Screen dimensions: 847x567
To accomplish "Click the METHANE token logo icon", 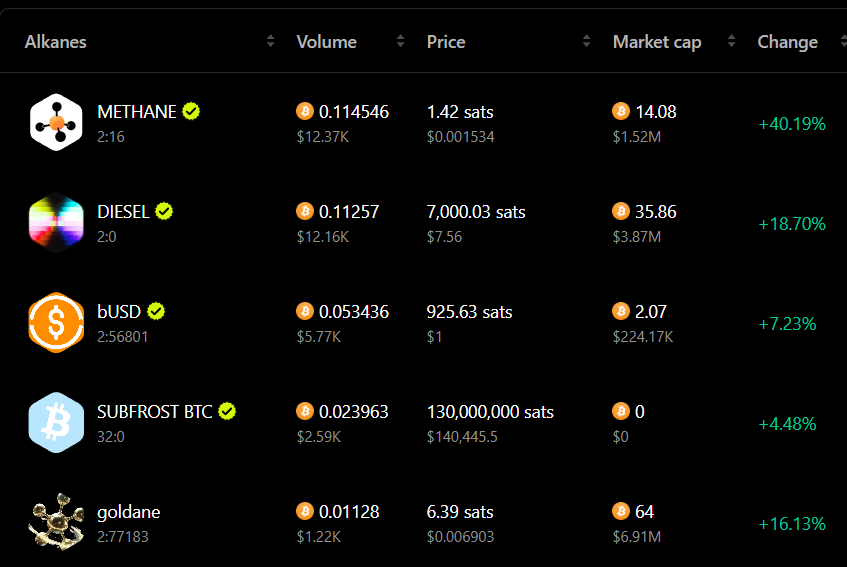I will pyautogui.click(x=56, y=122).
